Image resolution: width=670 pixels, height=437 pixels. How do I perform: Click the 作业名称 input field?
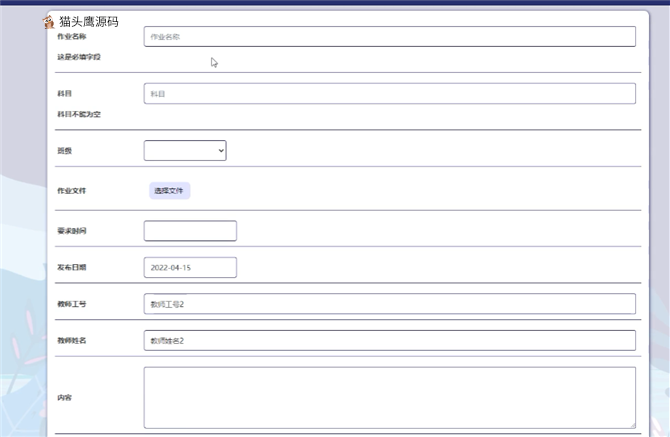tap(390, 37)
